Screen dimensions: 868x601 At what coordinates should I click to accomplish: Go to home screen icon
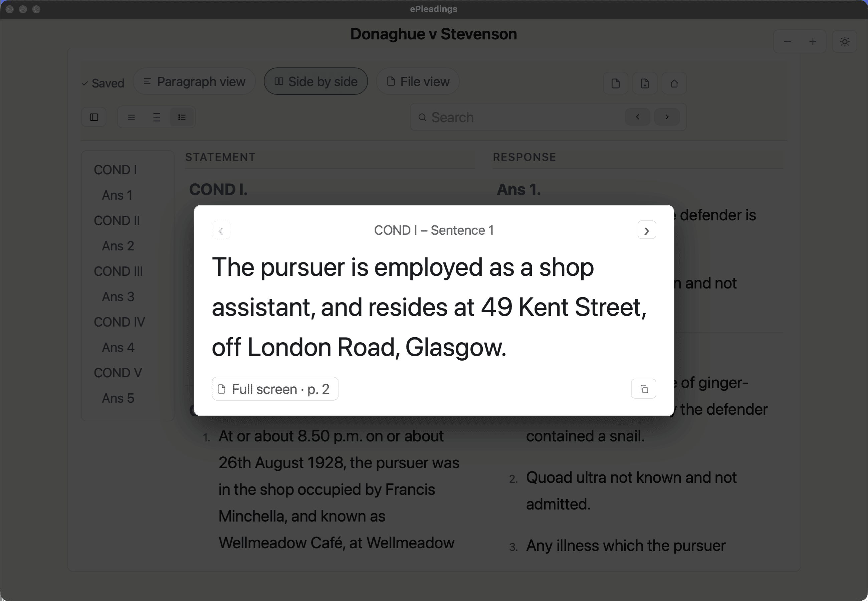(674, 83)
